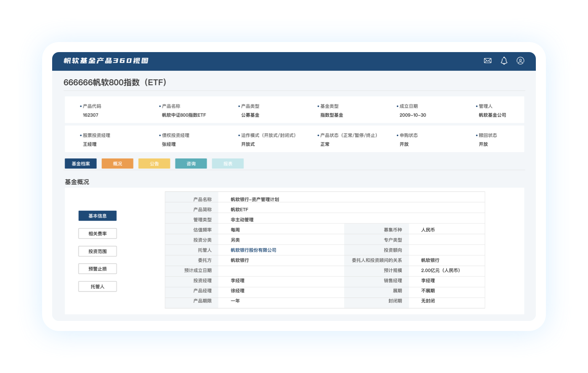588x373 pixels.
Task: Open the user profile icon
Action: (520, 61)
